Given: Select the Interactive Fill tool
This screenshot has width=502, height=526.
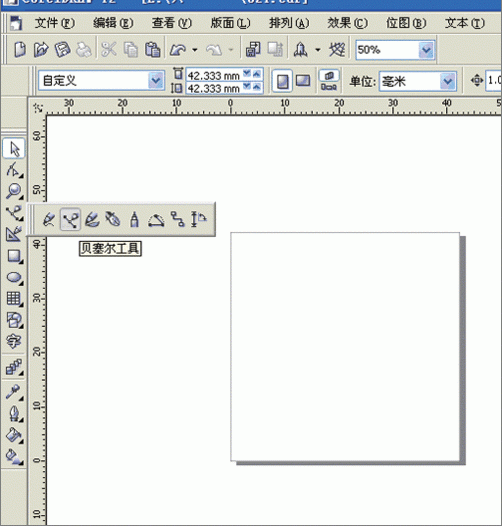Looking at the screenshot, I should coord(14,456).
